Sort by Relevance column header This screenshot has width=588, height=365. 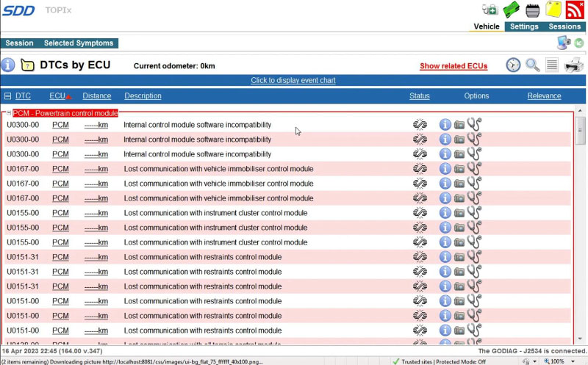coord(544,96)
